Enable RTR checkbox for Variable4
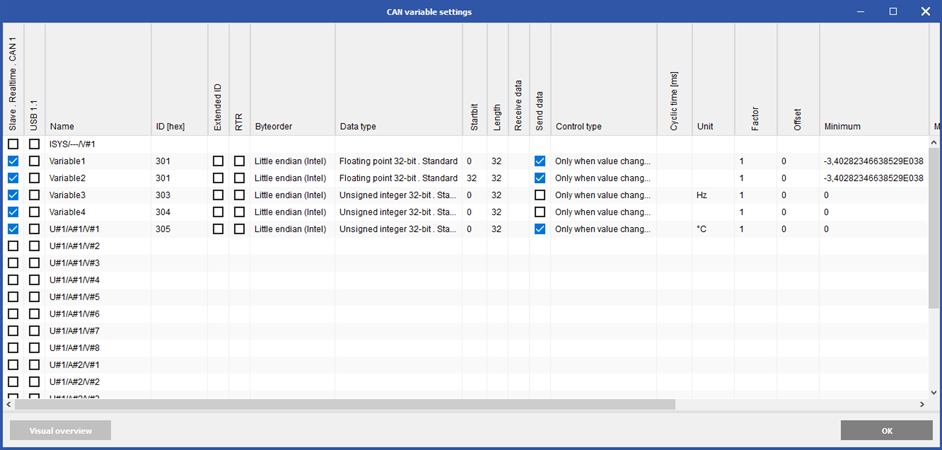The height and width of the screenshot is (450, 942). click(239, 212)
